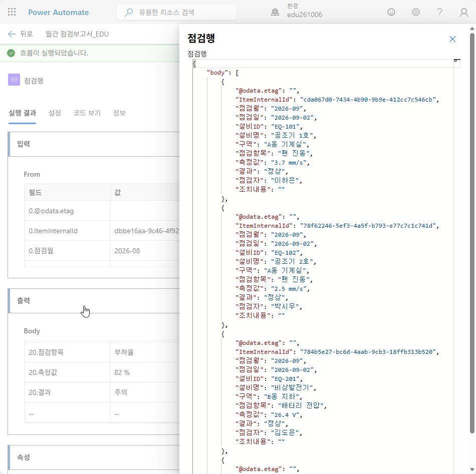The height and width of the screenshot is (474, 476).
Task: Collapse the 출력 section header
Action: (94, 301)
